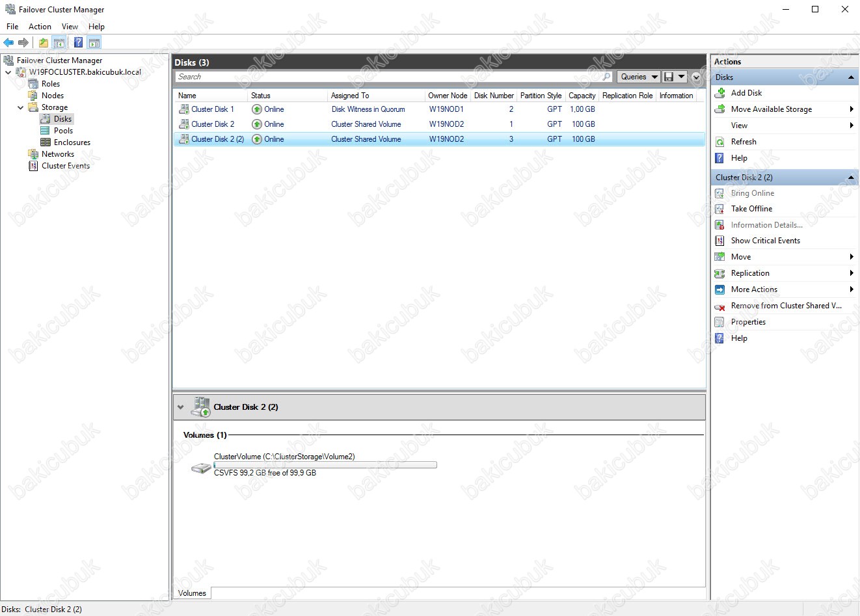Click the Failover Cluster Manager root node

(x=59, y=60)
